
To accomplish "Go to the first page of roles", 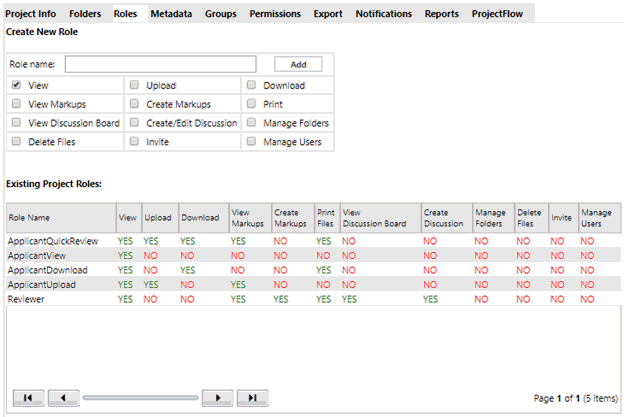I will pyautogui.click(x=28, y=398).
